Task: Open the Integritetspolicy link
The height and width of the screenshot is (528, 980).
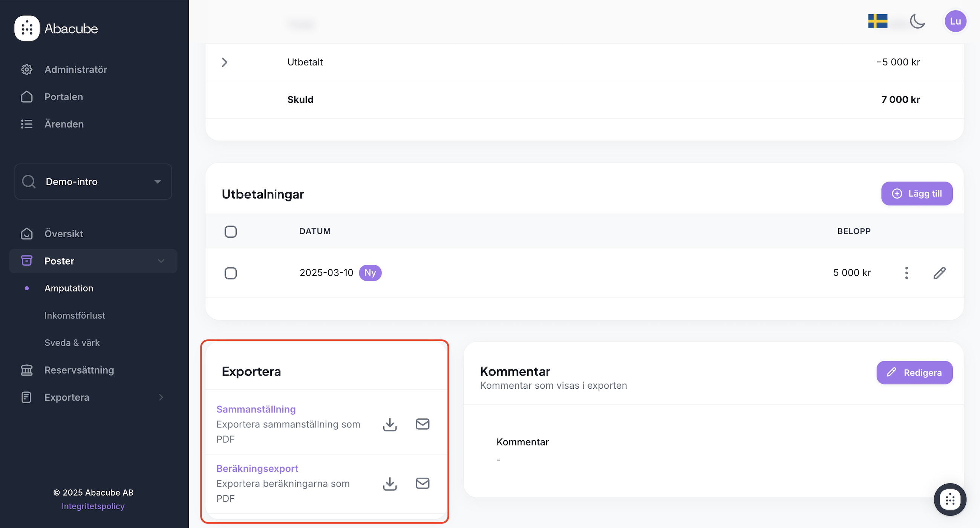Action: [x=93, y=506]
